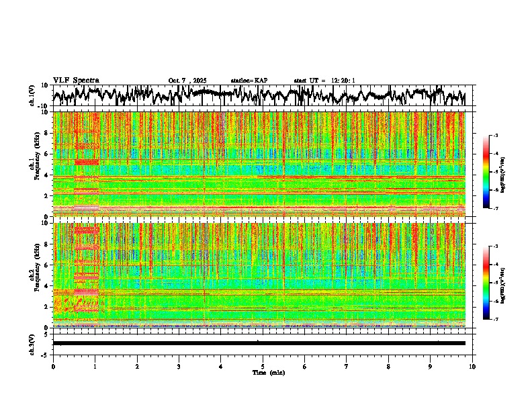Click time axis tick label "3"
The width and height of the screenshot is (532, 411).
click(179, 367)
